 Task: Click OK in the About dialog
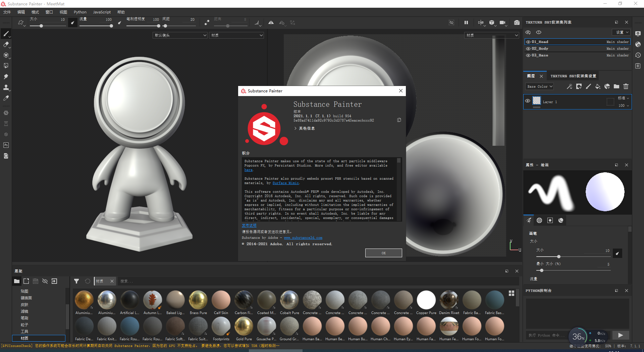coord(383,253)
